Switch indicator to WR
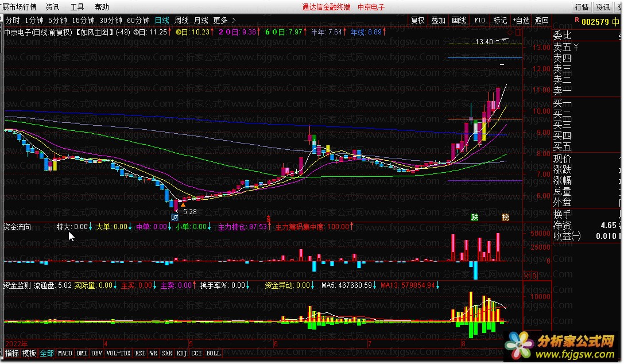Image resolution: width=624 pixels, height=364 pixels. (x=154, y=353)
